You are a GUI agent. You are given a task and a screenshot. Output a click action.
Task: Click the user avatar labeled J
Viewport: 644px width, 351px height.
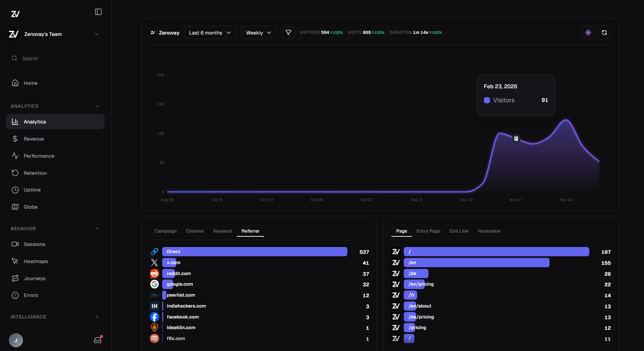click(16, 340)
